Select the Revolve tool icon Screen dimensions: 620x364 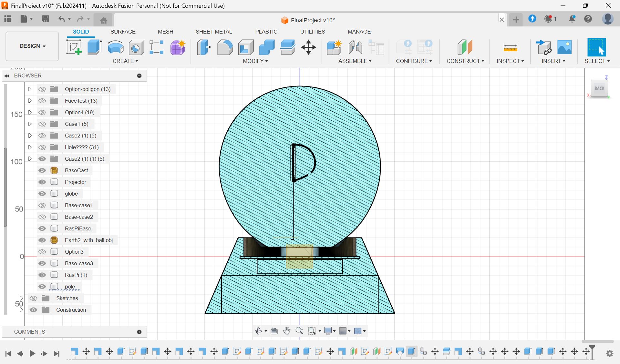[115, 47]
